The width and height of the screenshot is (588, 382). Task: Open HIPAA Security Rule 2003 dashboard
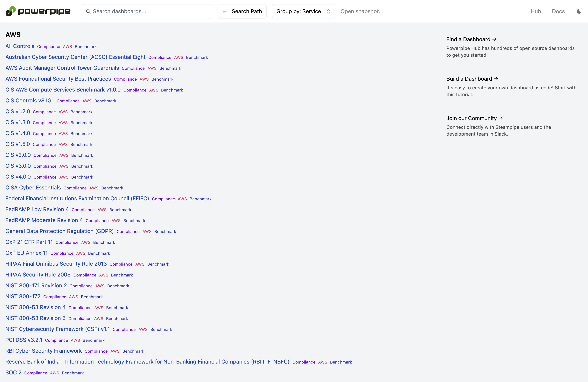click(38, 275)
